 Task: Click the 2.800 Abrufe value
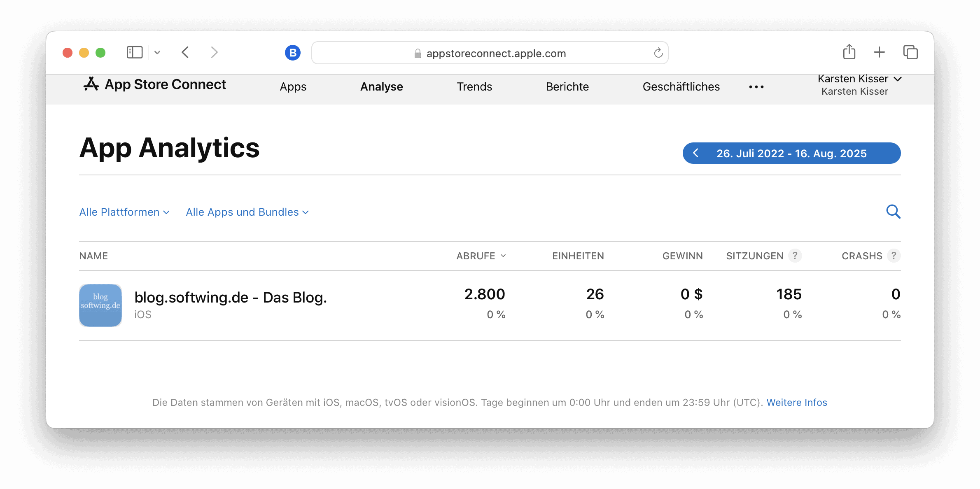[x=485, y=294]
